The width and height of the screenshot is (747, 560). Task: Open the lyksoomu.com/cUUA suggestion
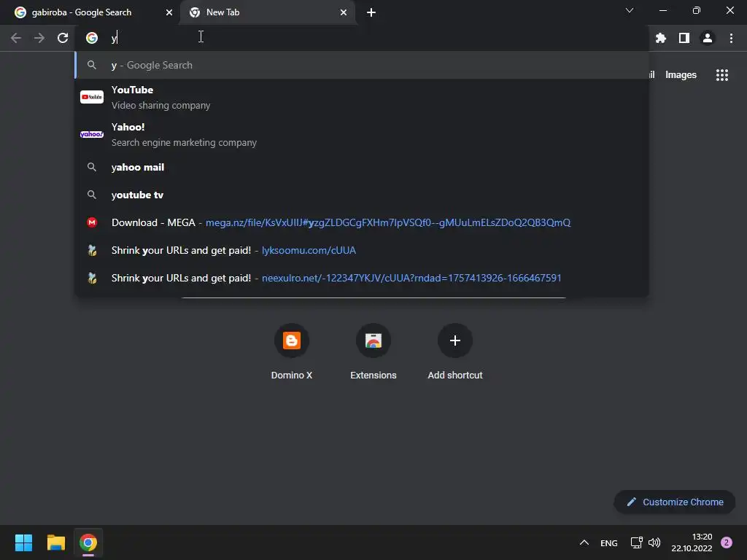[362, 250]
